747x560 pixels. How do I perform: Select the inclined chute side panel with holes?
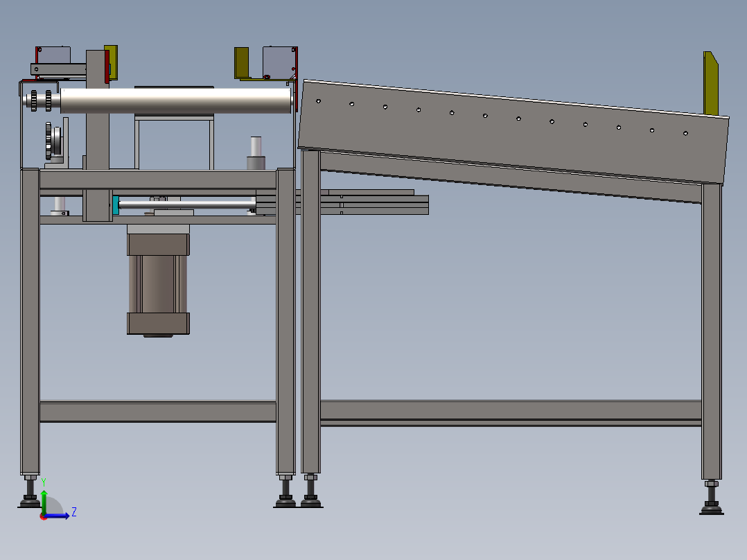click(513, 132)
